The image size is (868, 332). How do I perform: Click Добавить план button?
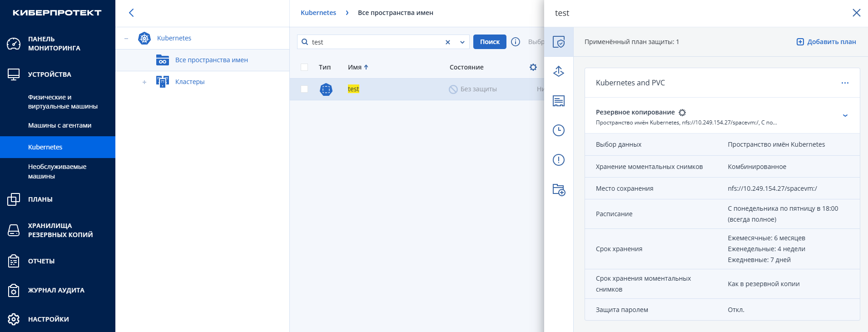point(826,42)
